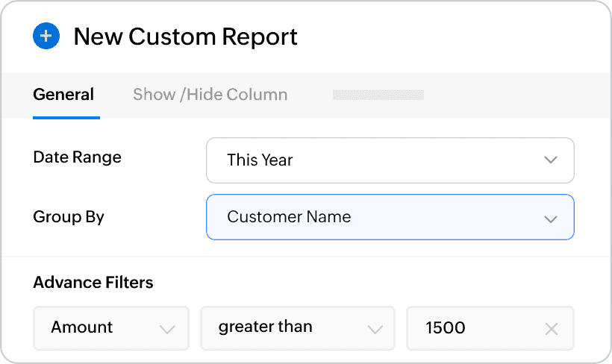
Task: Open the This Year date range dropdown
Action: (x=390, y=160)
